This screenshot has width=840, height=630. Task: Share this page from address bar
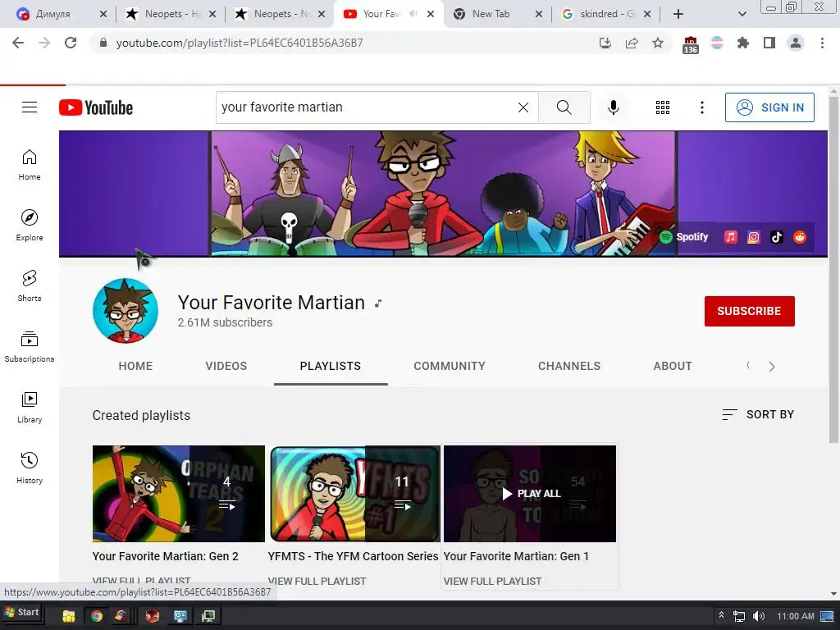point(632,43)
